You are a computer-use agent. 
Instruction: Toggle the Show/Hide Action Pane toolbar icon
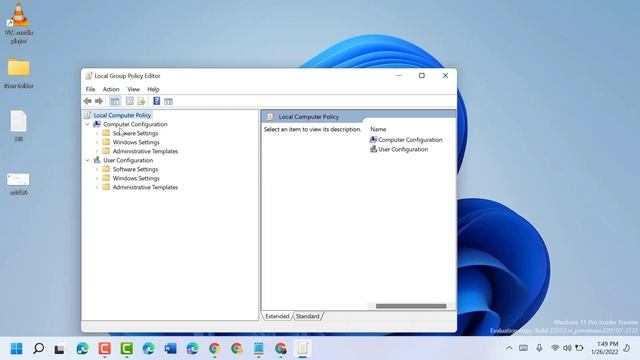[168, 101]
